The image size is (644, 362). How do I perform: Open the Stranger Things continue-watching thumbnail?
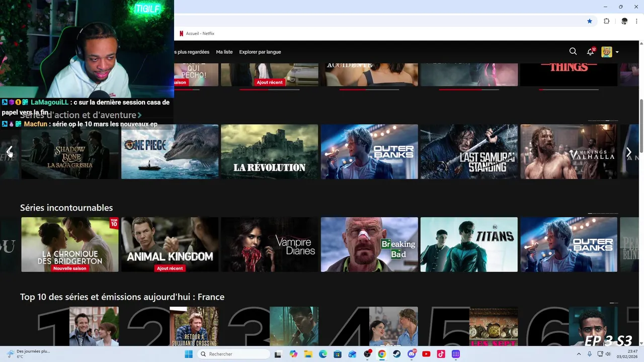click(x=569, y=74)
